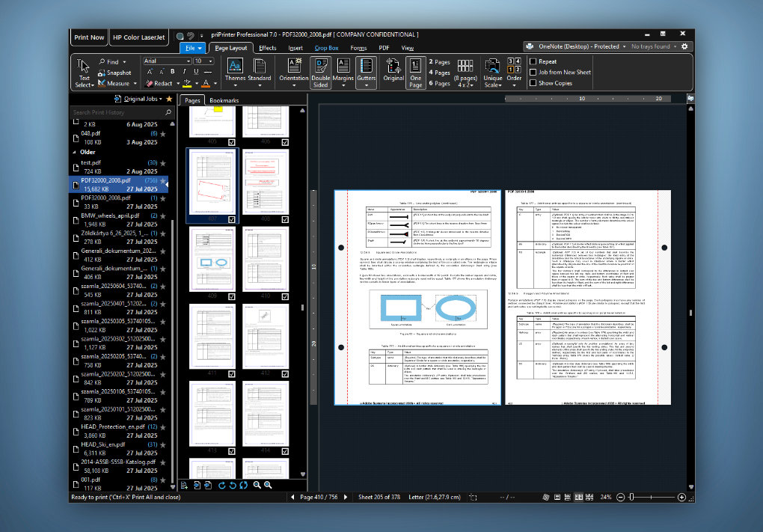Switch to the Effects ribbon tab
Image resolution: width=763 pixels, height=532 pixels.
pyautogui.click(x=267, y=48)
